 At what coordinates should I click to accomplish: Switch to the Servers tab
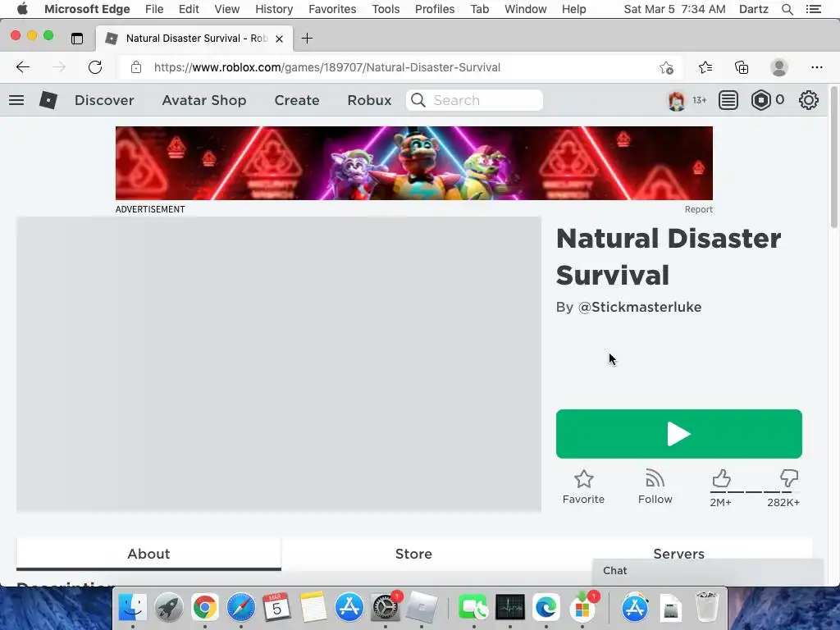click(678, 554)
